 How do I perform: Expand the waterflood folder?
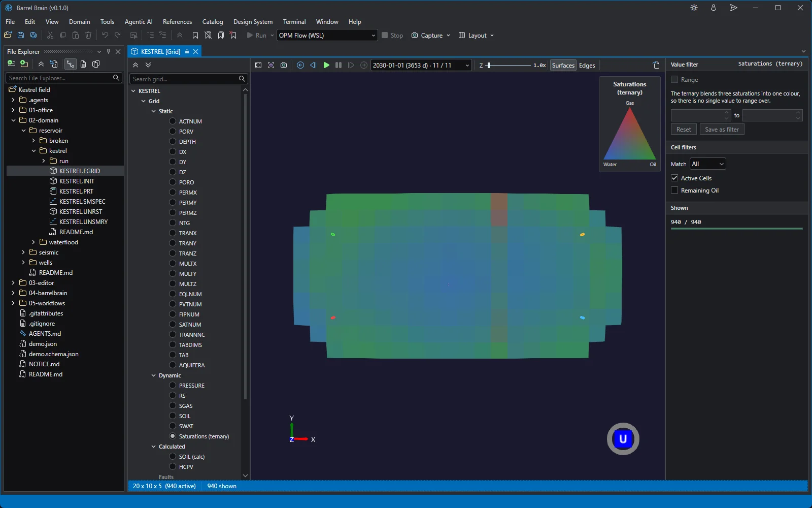(33, 242)
